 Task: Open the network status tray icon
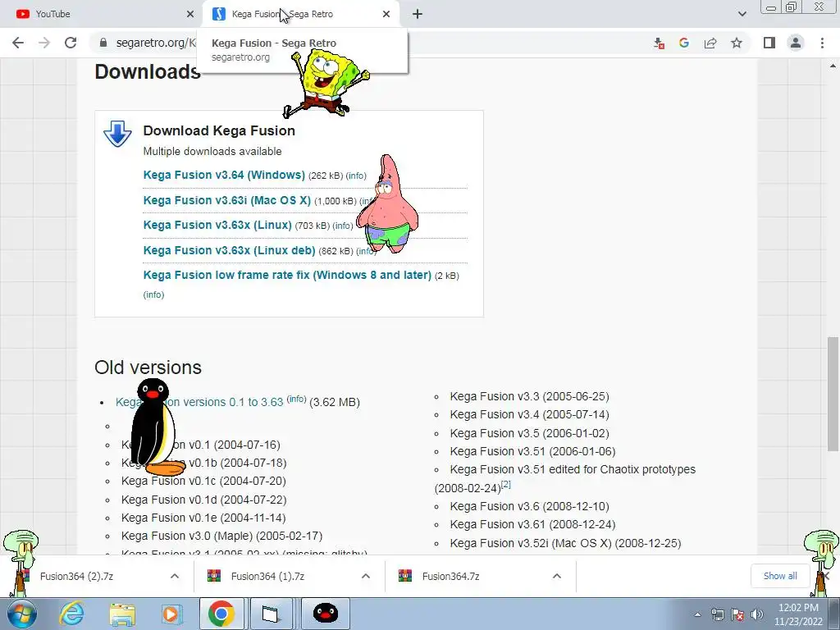(x=717, y=614)
